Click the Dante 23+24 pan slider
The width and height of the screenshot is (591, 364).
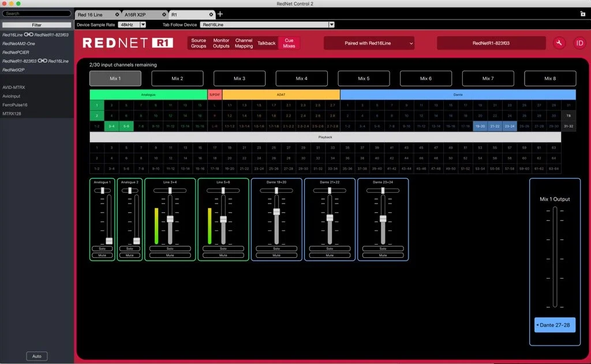coord(383,191)
